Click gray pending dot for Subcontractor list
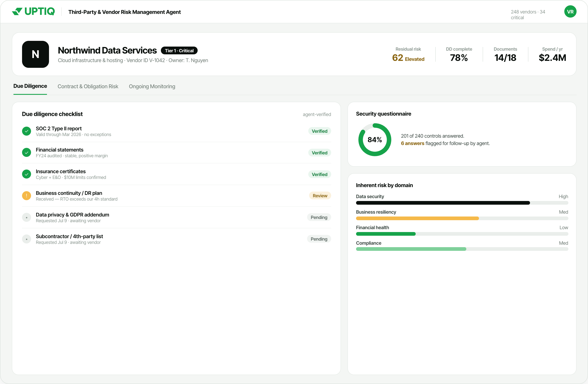 coord(26,239)
